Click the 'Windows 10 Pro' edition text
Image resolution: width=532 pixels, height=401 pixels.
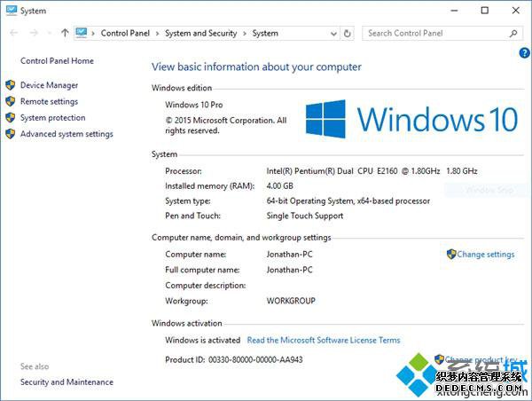click(193, 105)
